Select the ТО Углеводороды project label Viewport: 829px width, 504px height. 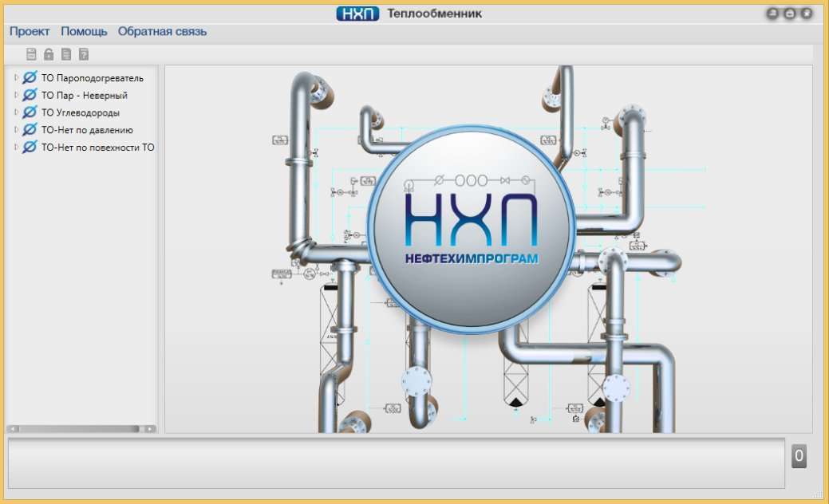(81, 113)
